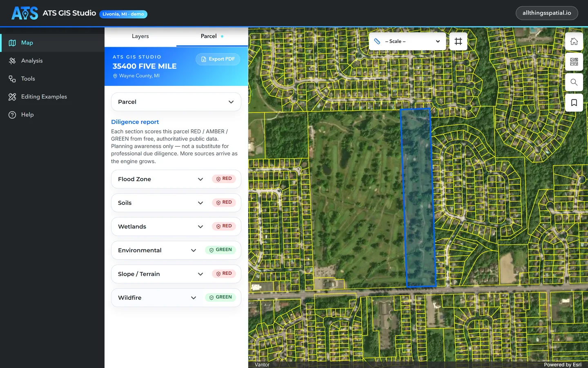Image resolution: width=588 pixels, height=368 pixels.
Task: Click the Livonia, MI · demo badge
Action: click(123, 14)
